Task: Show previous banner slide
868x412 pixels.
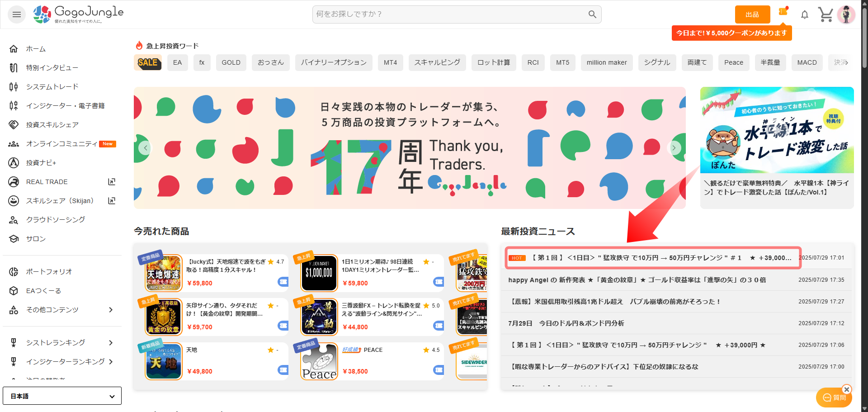Action: pos(145,148)
